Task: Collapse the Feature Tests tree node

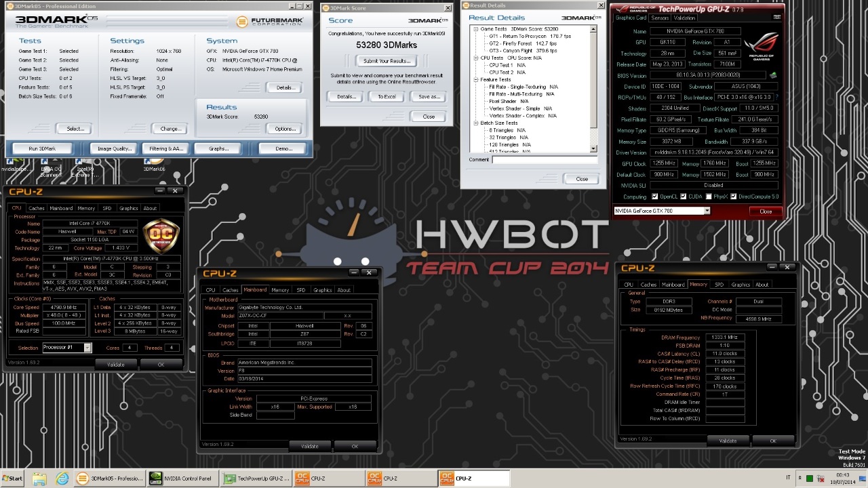Action: click(x=475, y=80)
